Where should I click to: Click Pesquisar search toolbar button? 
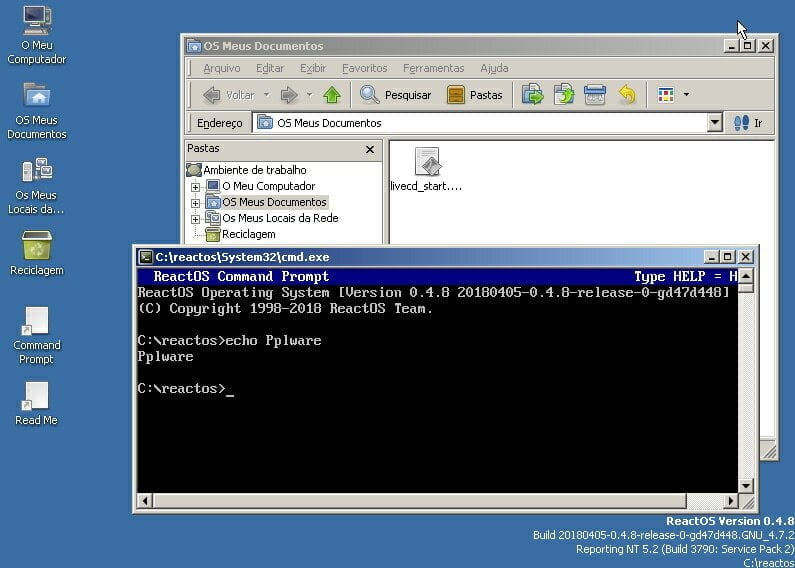(395, 95)
